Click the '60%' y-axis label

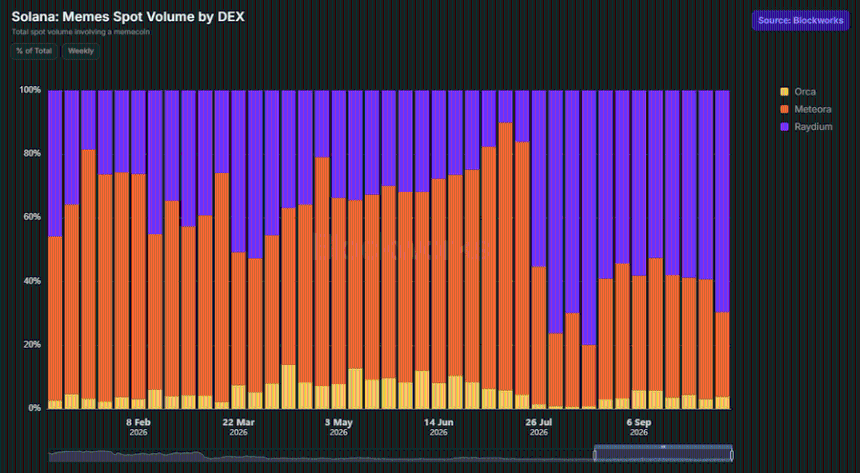32,217
